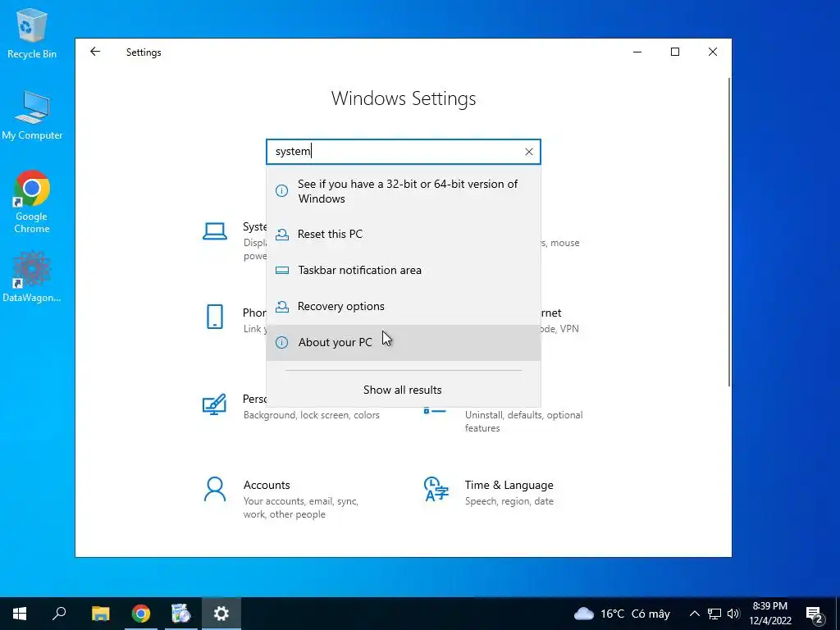
Task: Open the taskbar app next to Chrome
Action: pyautogui.click(x=181, y=614)
